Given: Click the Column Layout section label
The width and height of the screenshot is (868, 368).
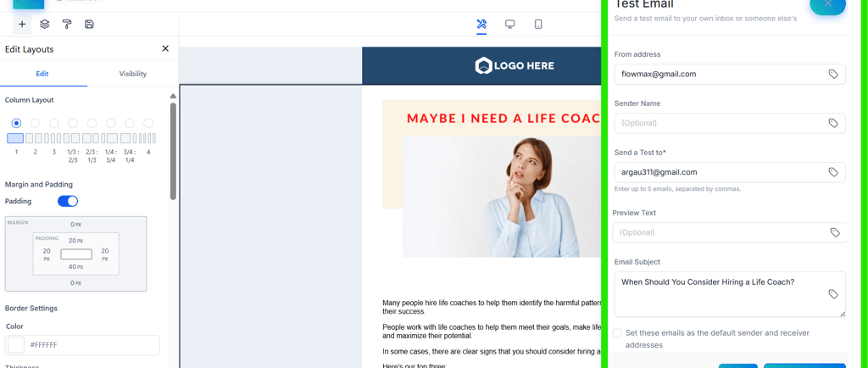Looking at the screenshot, I should 30,99.
